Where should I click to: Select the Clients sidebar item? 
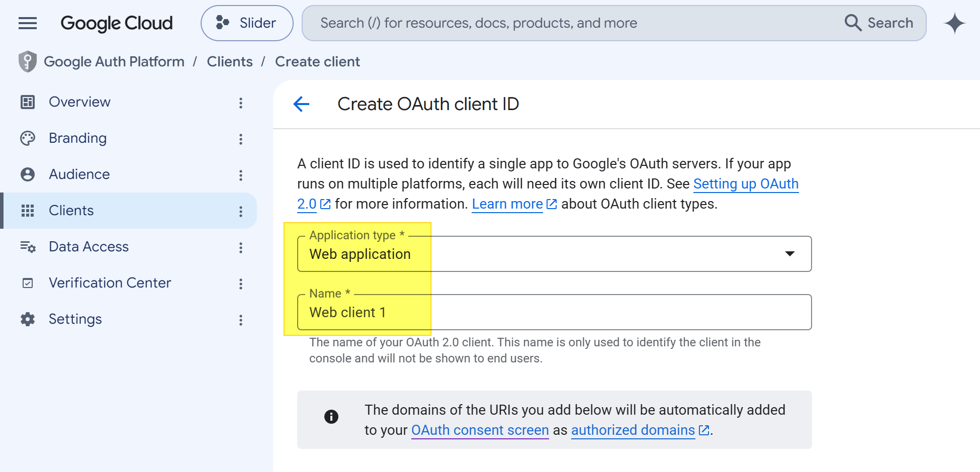coord(129,211)
